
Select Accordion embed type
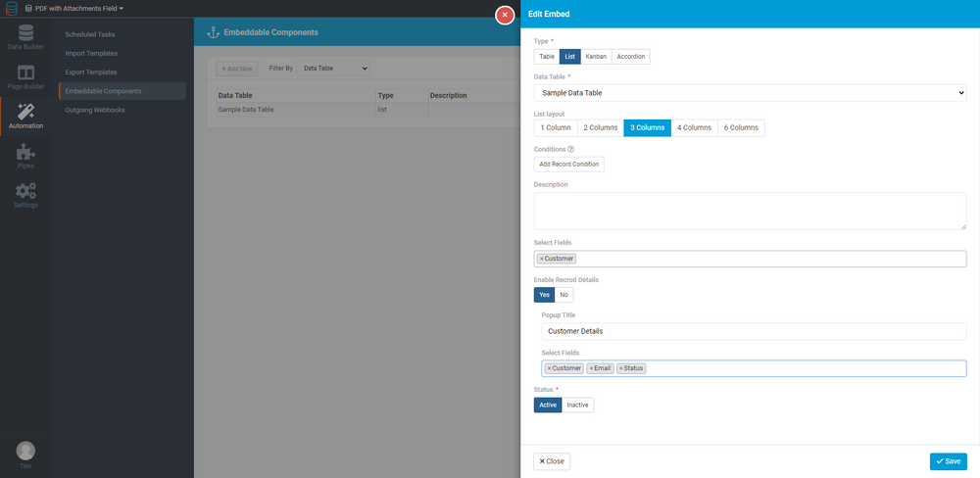pyautogui.click(x=630, y=56)
